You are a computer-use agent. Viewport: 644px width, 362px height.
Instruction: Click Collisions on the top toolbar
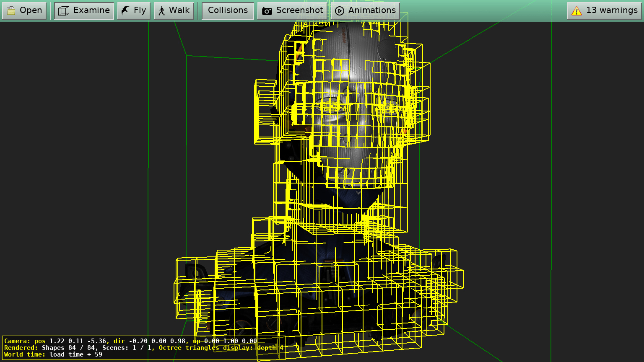point(227,10)
